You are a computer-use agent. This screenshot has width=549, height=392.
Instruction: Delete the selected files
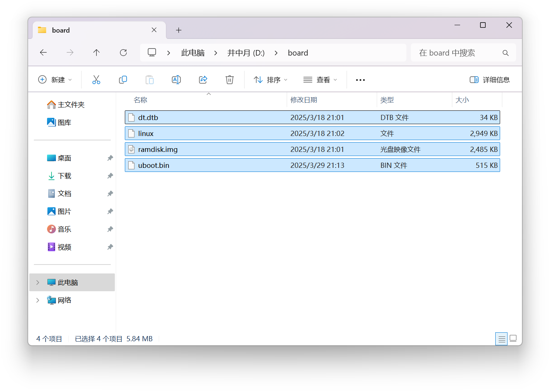tap(230, 79)
